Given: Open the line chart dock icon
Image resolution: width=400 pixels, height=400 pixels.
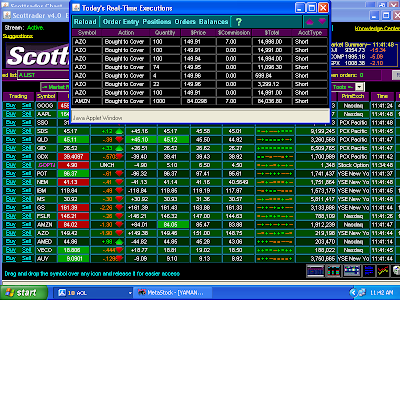Looking at the screenshot, I should [x=383, y=271].
